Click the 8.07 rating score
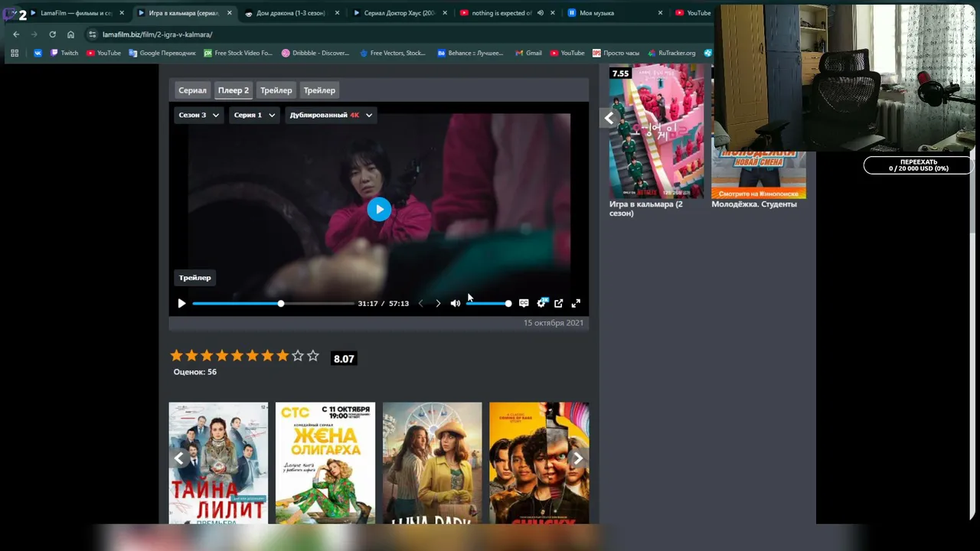 pyautogui.click(x=344, y=359)
